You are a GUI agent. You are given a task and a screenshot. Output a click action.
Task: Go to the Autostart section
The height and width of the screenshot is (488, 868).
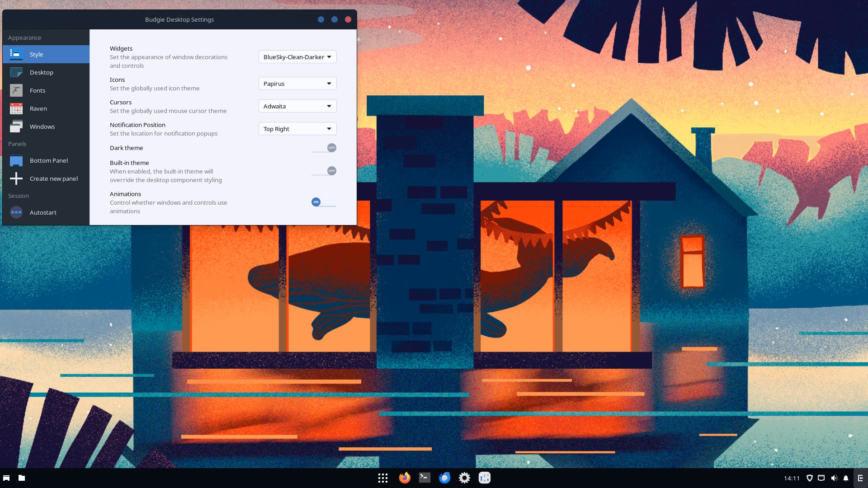[43, 212]
